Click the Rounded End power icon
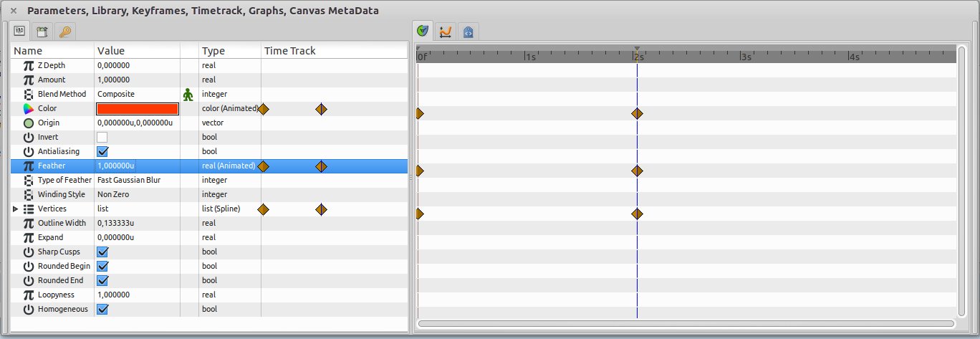980x339 pixels. tap(29, 280)
